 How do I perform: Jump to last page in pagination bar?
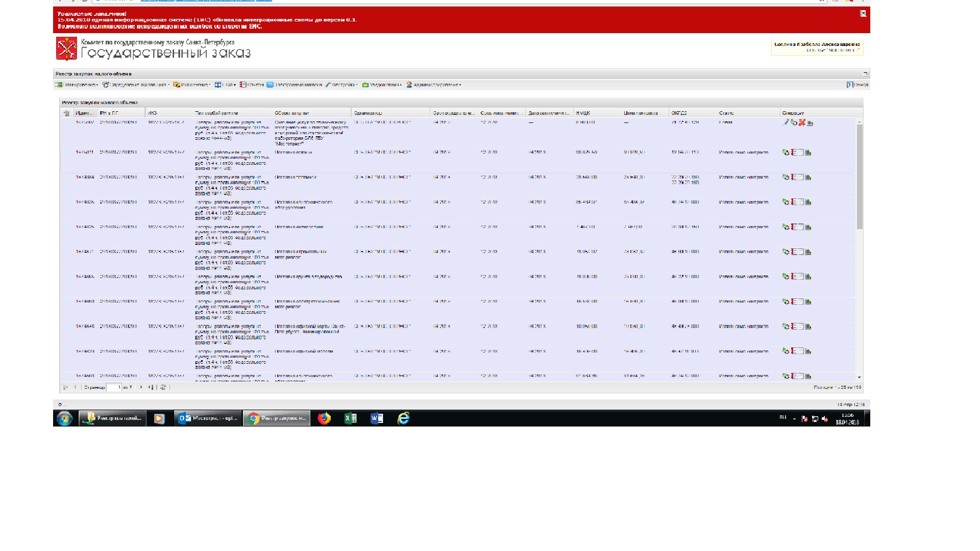[150, 387]
